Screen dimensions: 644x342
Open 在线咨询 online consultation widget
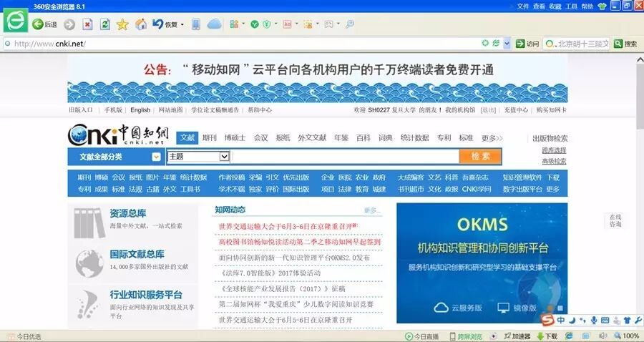pyautogui.click(x=615, y=220)
